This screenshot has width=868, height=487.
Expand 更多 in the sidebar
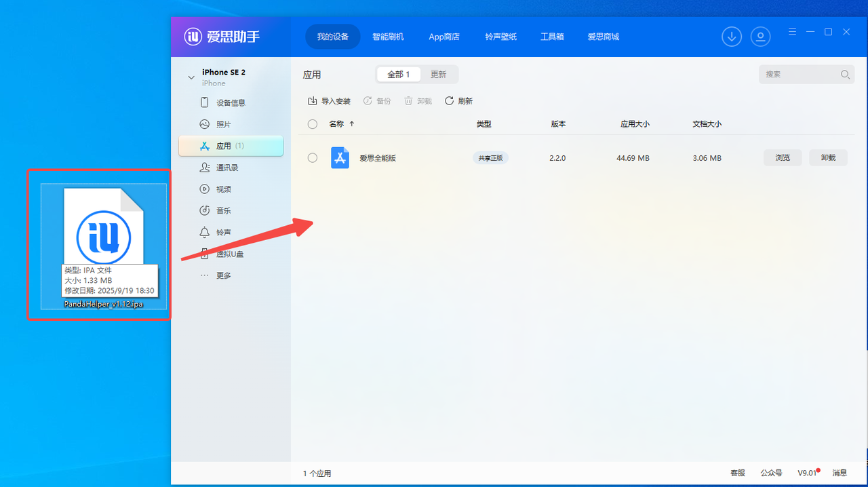click(223, 276)
